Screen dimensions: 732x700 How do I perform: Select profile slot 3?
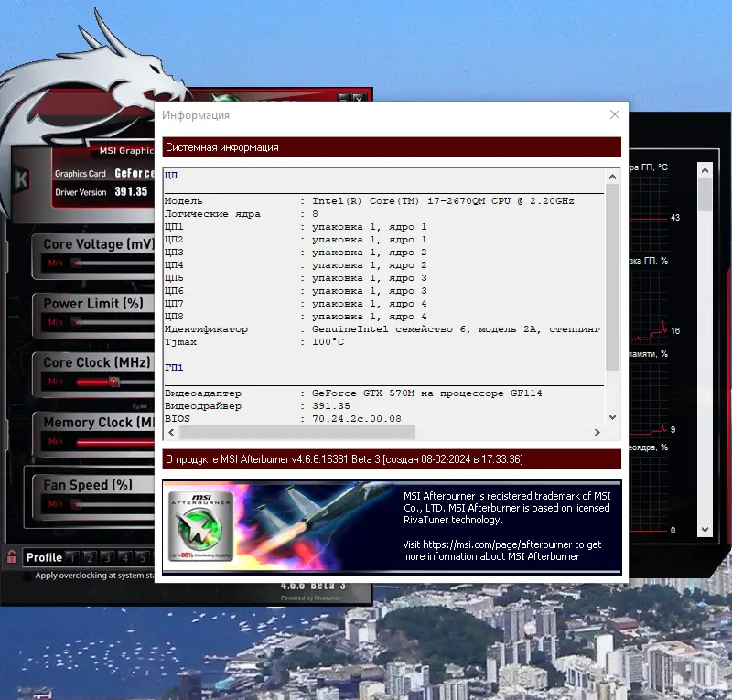(x=107, y=557)
